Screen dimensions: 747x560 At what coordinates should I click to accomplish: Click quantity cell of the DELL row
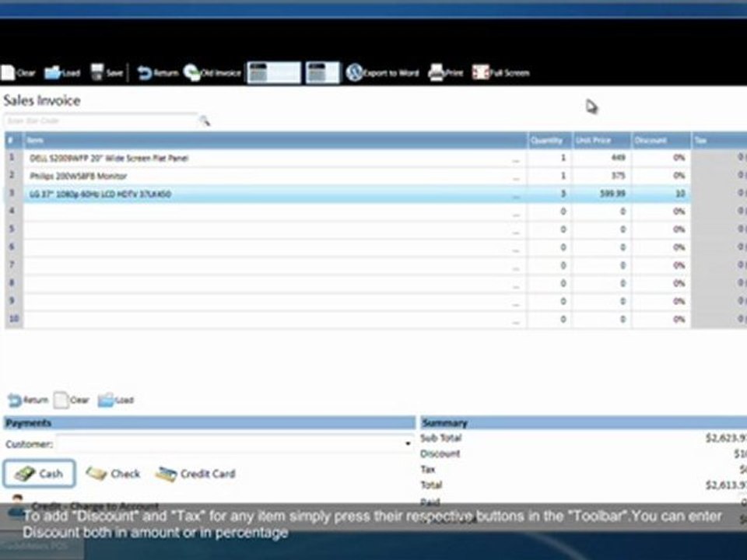click(x=550, y=158)
